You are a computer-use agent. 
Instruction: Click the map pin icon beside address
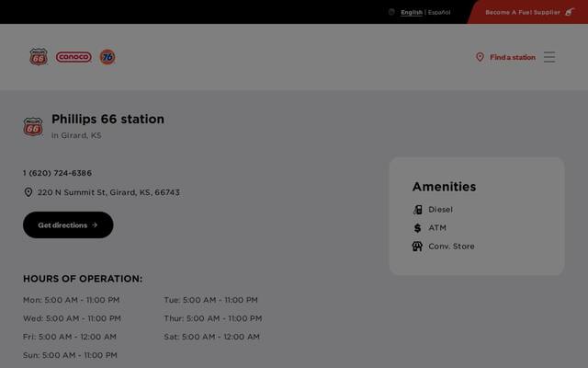point(28,192)
